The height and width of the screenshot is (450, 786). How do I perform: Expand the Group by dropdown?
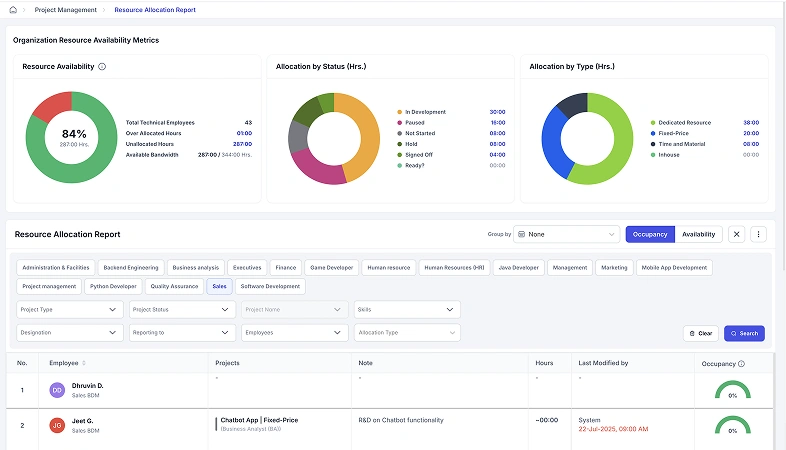[x=567, y=234]
